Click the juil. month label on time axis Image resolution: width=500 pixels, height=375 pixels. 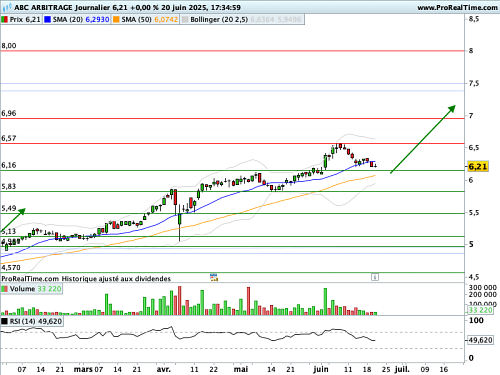pyautogui.click(x=402, y=369)
